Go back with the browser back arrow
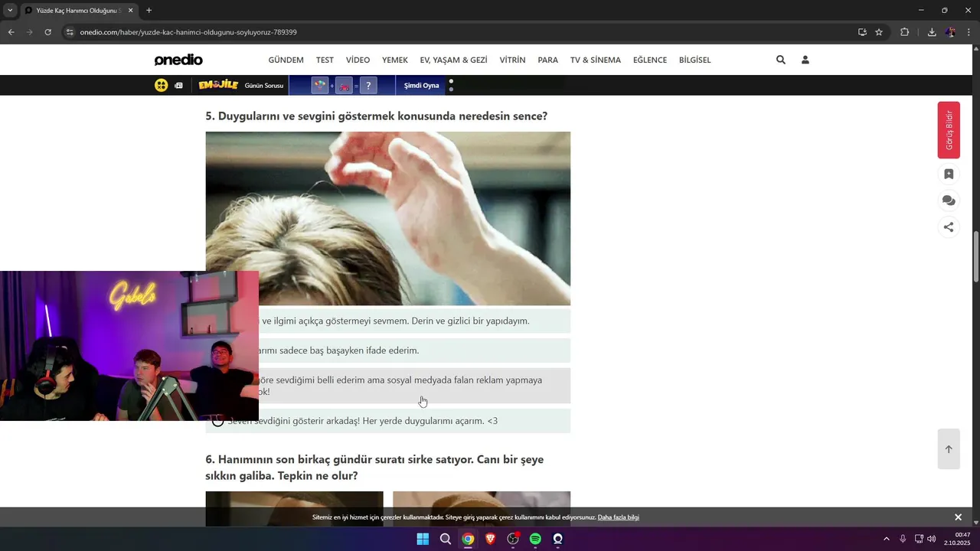The height and width of the screenshot is (551, 980). pyautogui.click(x=11, y=32)
